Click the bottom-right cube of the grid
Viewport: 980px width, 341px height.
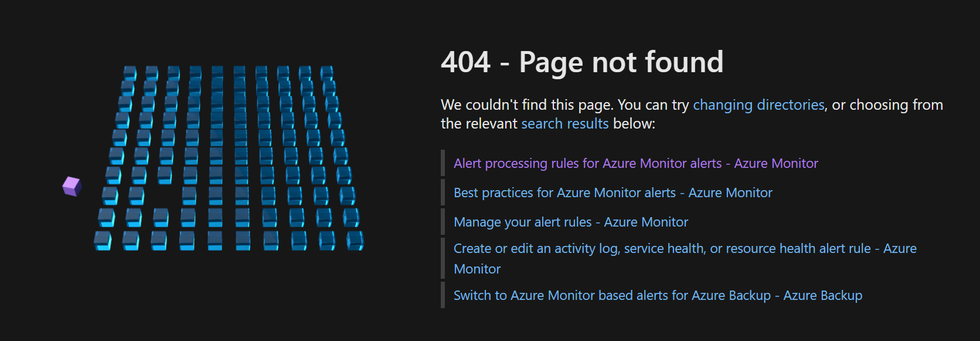tap(356, 242)
